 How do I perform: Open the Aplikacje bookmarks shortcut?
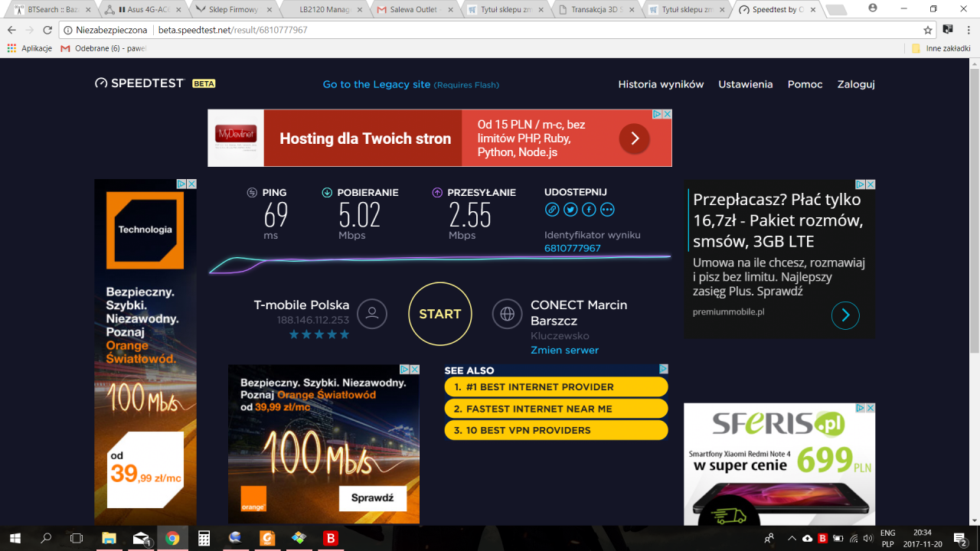(x=29, y=48)
